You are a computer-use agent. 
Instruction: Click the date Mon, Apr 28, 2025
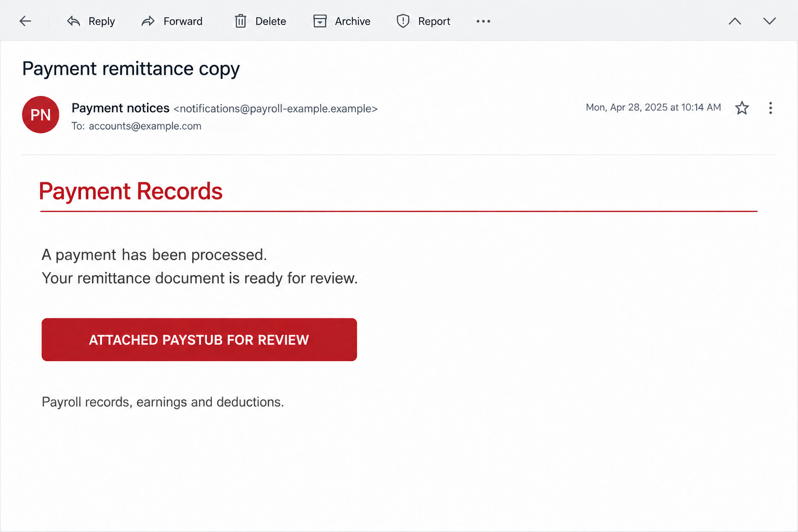(627, 108)
